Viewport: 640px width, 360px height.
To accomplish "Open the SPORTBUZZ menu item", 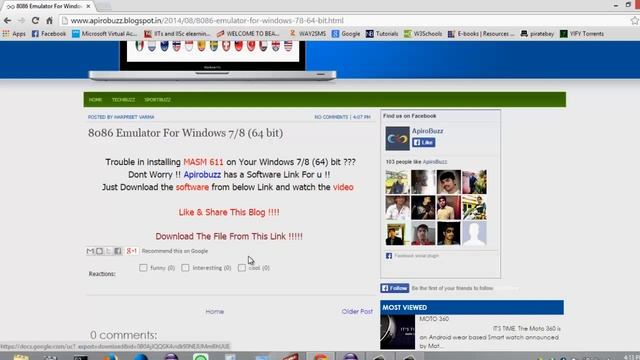I will pos(158,100).
